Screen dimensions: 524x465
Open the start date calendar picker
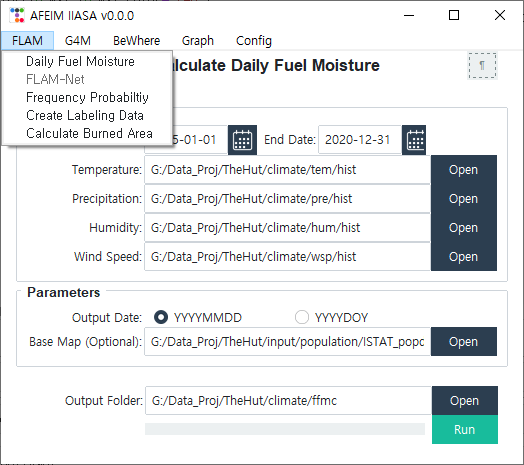point(242,140)
